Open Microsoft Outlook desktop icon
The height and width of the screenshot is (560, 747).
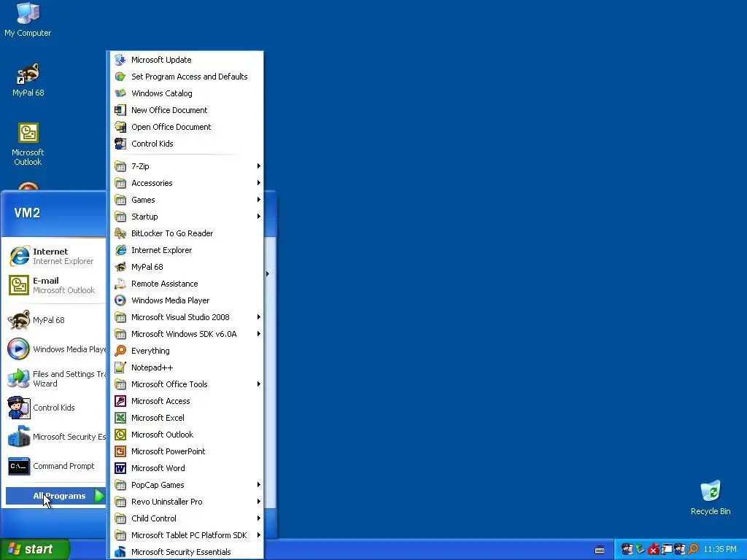28,144
